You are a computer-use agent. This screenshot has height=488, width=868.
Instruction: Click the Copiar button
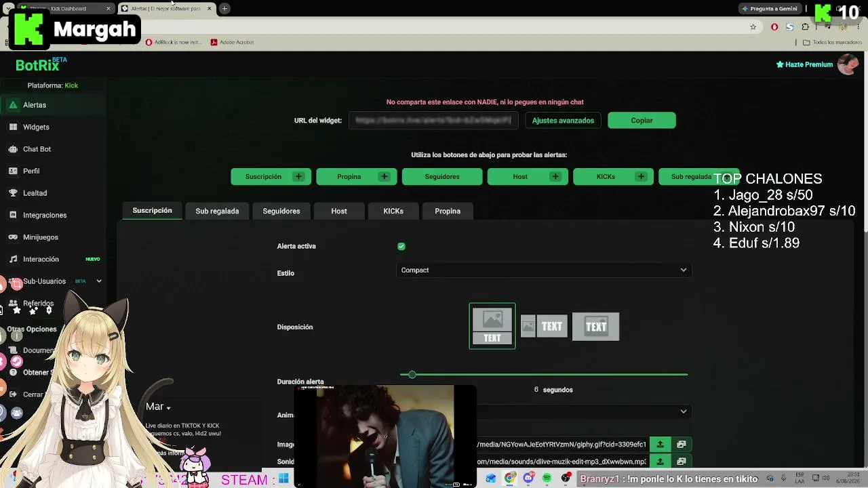coord(642,121)
